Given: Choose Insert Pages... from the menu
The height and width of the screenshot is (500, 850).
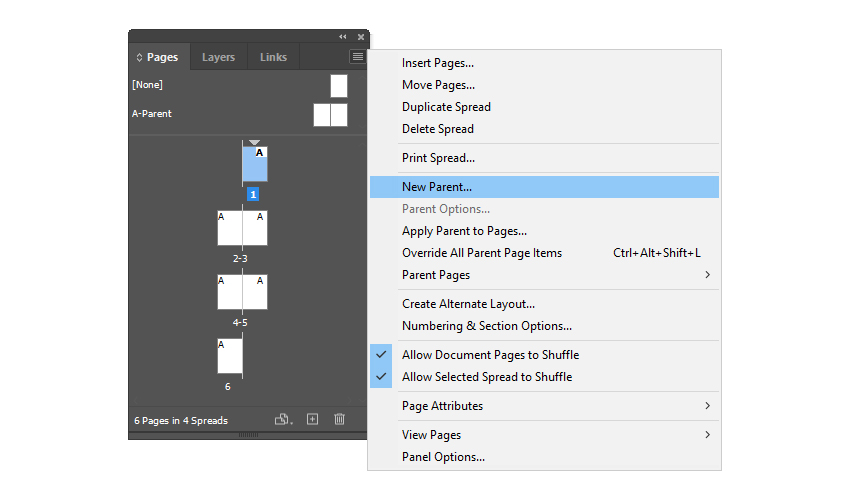Looking at the screenshot, I should point(544,63).
